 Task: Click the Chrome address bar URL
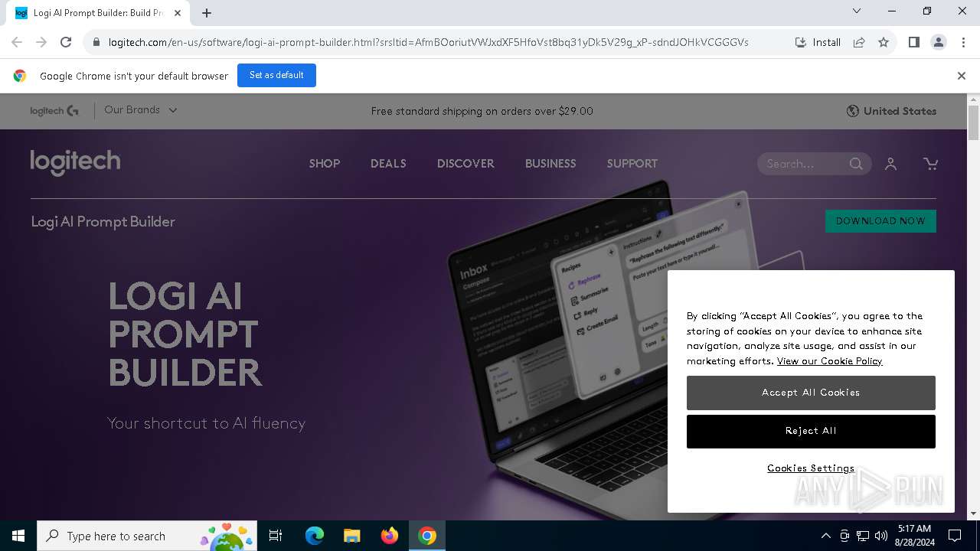429,42
